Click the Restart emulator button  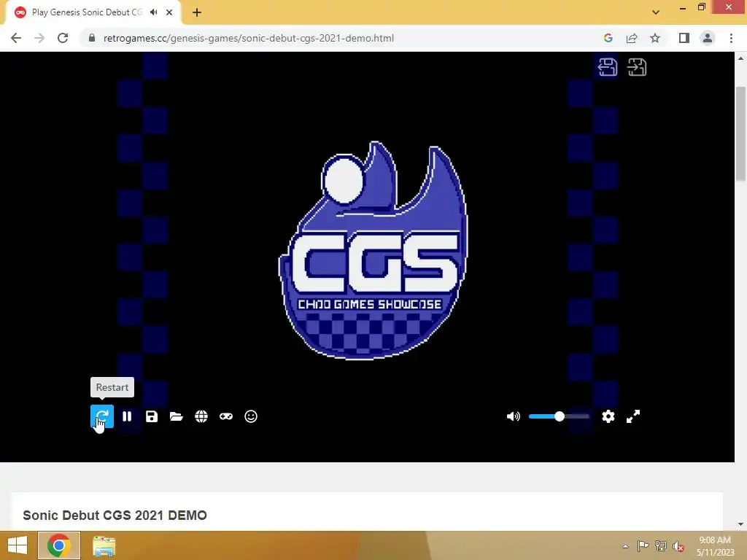[x=102, y=416]
